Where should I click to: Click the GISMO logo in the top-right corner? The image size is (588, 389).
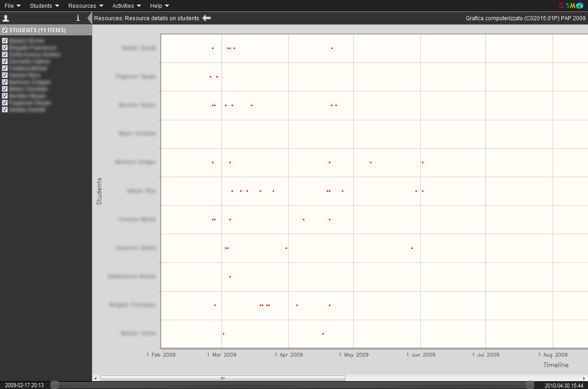point(571,6)
